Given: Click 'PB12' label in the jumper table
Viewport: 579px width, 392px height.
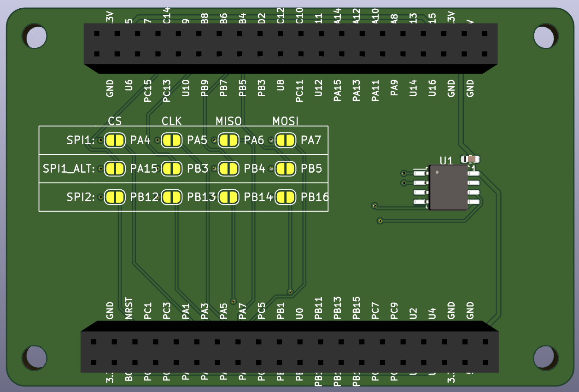Looking at the screenshot, I should coord(144,197).
